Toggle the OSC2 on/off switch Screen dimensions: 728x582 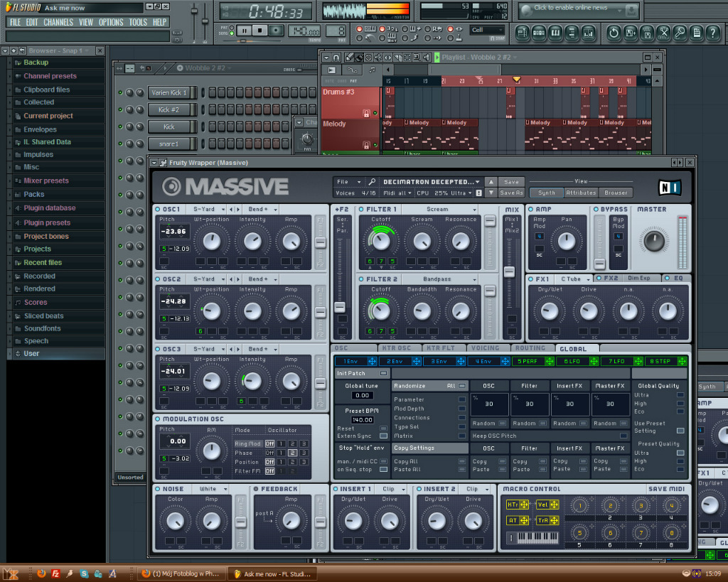[158, 279]
